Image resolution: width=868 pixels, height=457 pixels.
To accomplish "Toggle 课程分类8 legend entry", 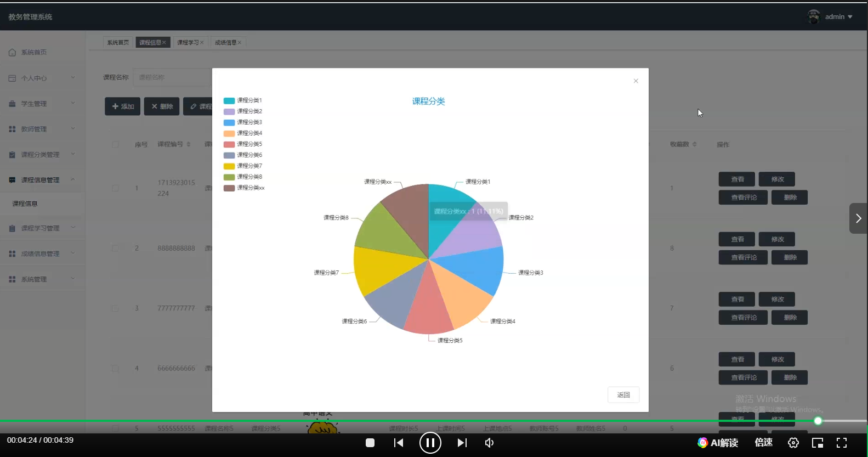I will pyautogui.click(x=243, y=177).
